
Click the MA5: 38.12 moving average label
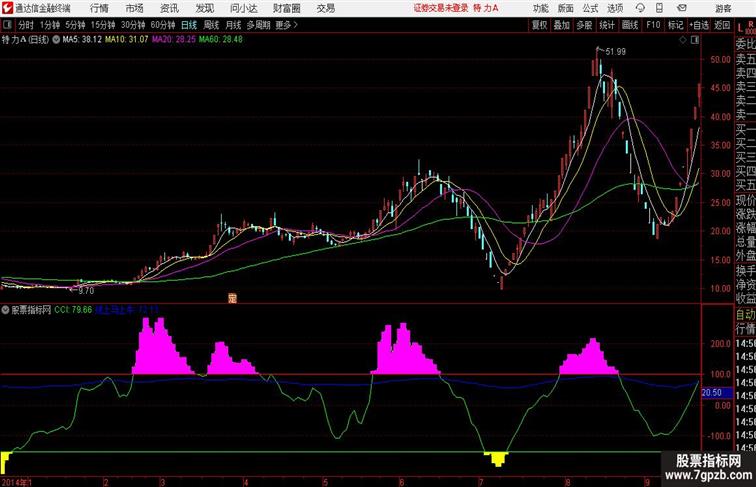tap(82, 40)
